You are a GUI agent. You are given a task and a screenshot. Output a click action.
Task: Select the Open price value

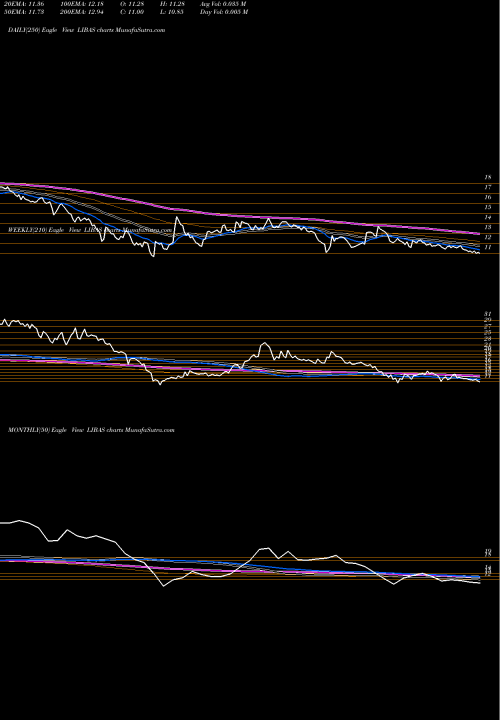pyautogui.click(x=132, y=4)
